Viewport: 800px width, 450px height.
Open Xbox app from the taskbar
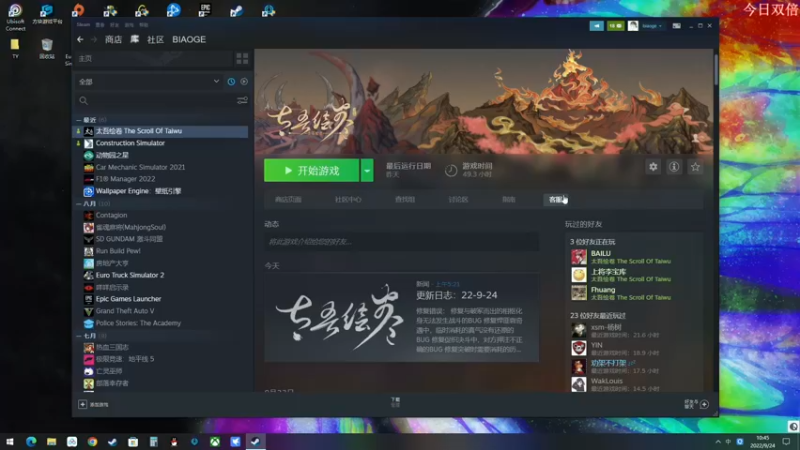pos(215,442)
